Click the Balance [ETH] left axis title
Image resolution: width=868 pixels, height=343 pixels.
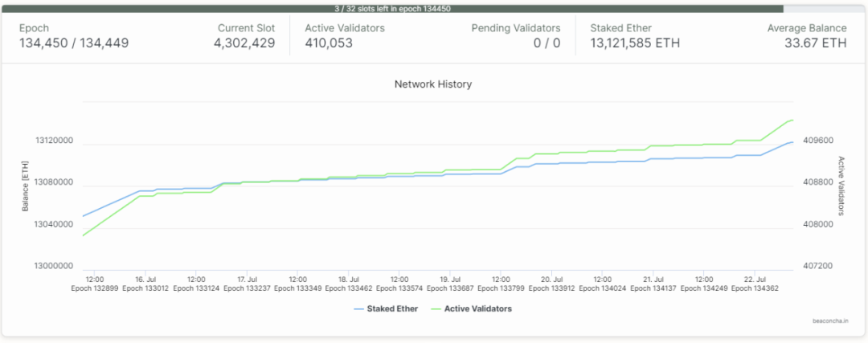pos(26,186)
